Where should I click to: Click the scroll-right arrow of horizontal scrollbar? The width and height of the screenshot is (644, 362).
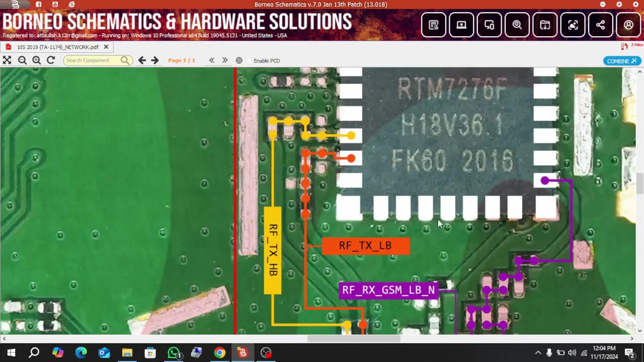point(632,338)
